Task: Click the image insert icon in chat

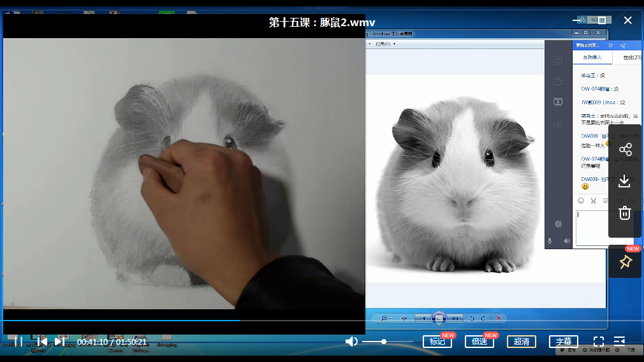Action: coord(606,201)
